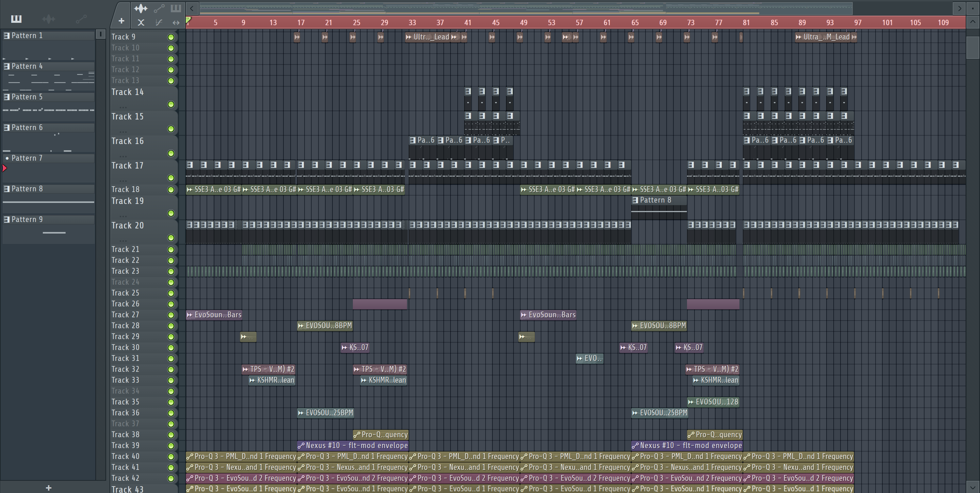Jump to bar 97 on the timeline

tap(858, 22)
